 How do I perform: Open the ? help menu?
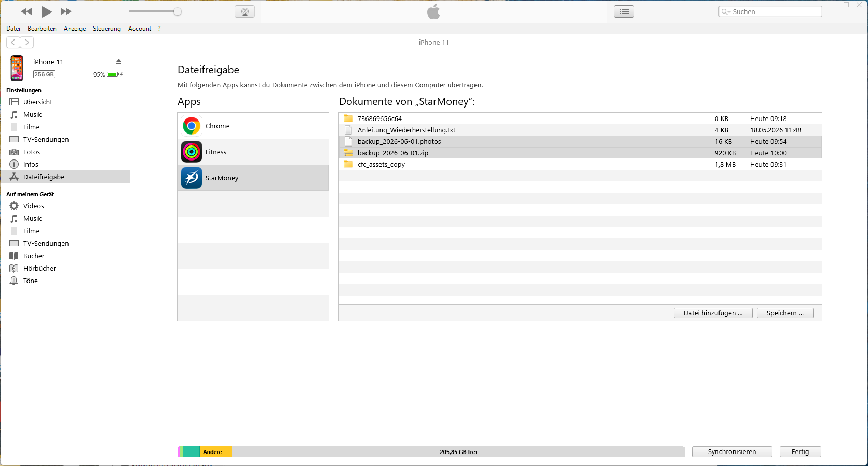pos(159,29)
